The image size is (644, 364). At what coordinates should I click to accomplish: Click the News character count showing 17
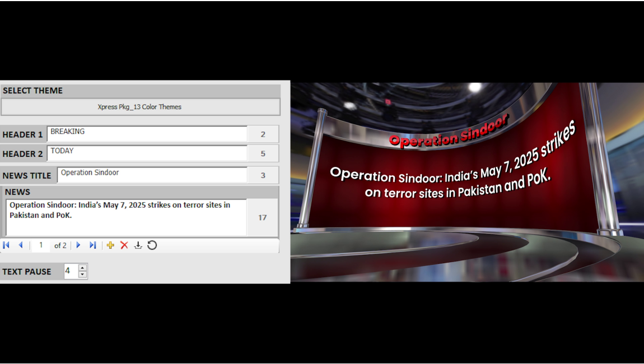(x=262, y=217)
